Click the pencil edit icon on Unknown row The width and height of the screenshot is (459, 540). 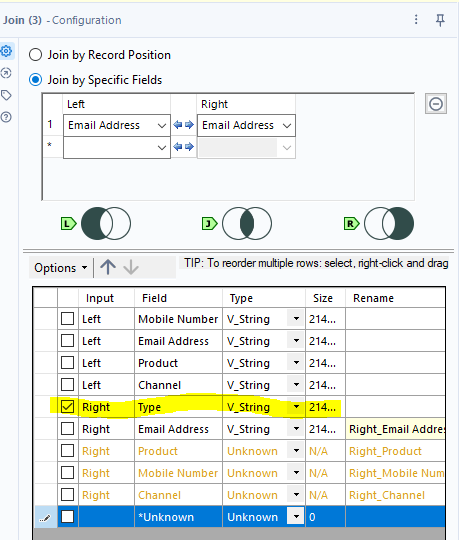45,517
